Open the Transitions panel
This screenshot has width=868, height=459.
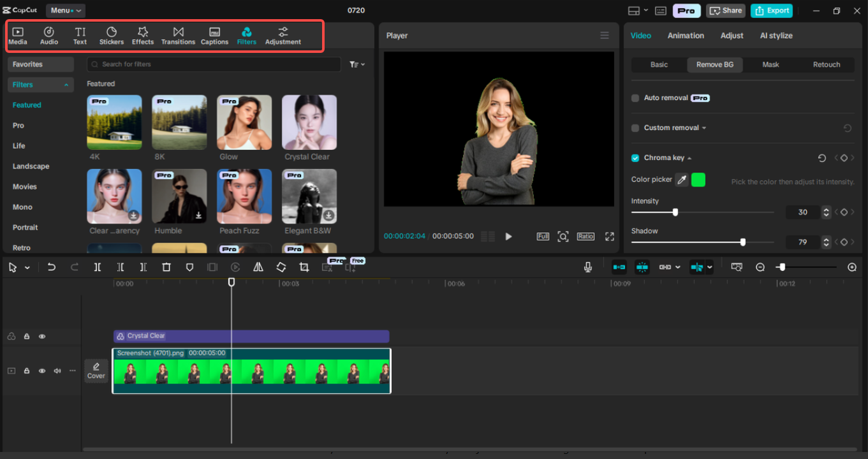pos(178,35)
